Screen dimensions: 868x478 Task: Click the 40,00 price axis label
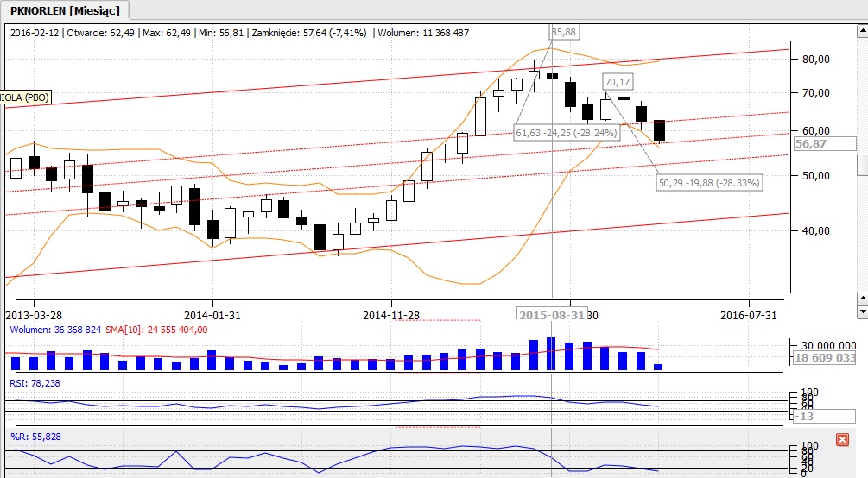(x=816, y=230)
